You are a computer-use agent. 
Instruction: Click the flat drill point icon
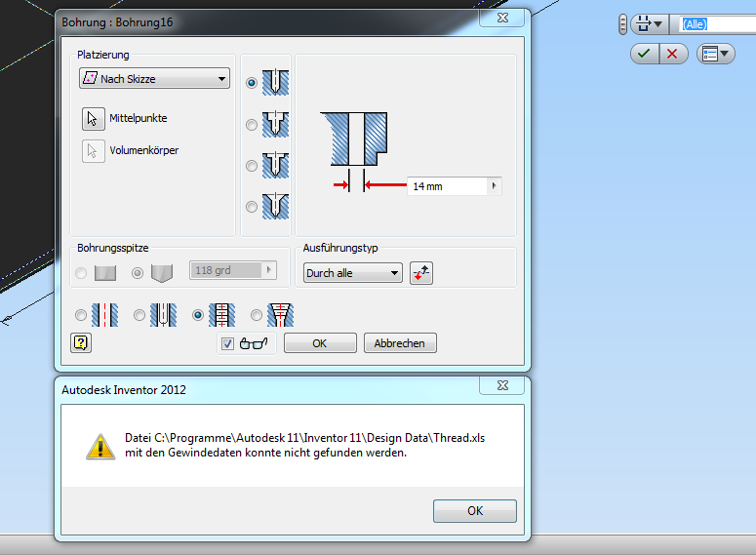tap(105, 273)
